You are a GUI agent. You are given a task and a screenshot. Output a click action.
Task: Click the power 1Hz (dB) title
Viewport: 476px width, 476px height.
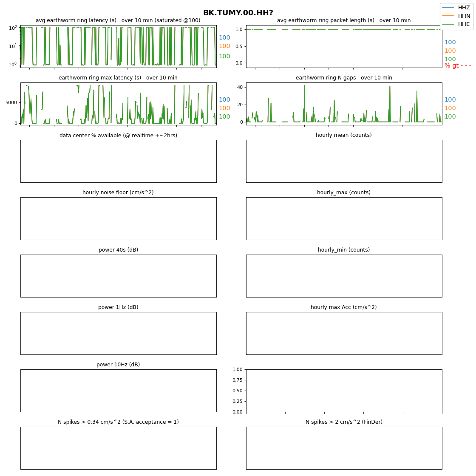point(118,307)
